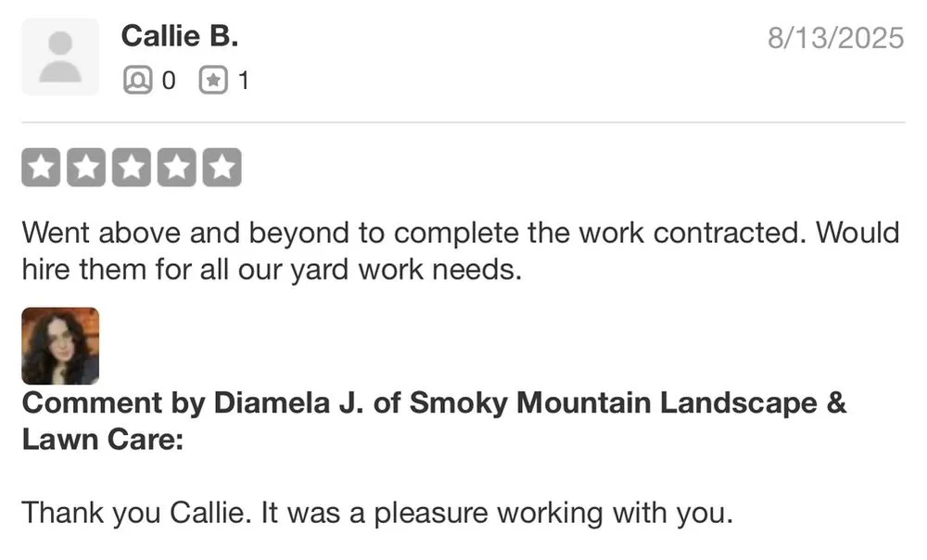Select the review text paragraph

(459, 250)
